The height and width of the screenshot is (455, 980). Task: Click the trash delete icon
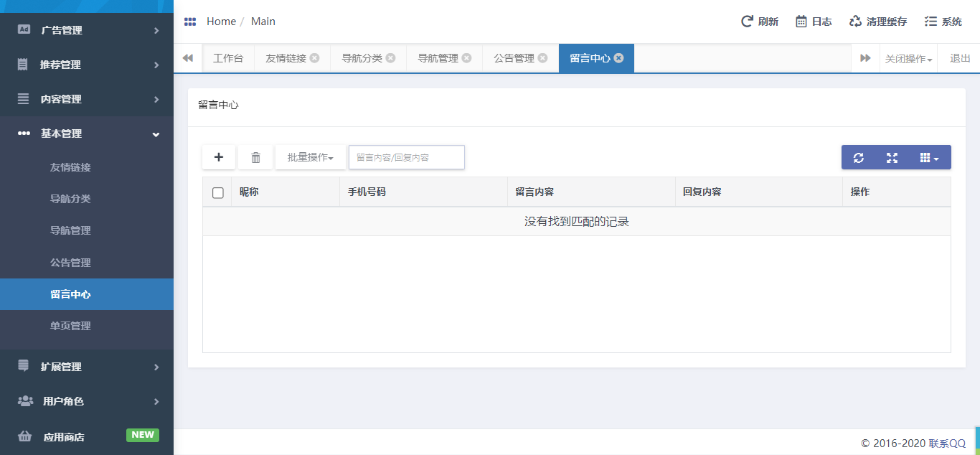coord(255,157)
